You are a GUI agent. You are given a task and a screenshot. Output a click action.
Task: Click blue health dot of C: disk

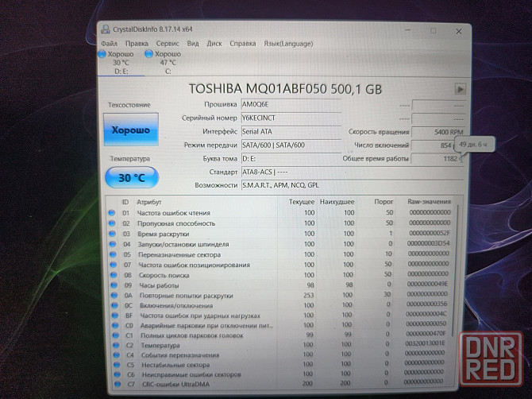[149, 54]
